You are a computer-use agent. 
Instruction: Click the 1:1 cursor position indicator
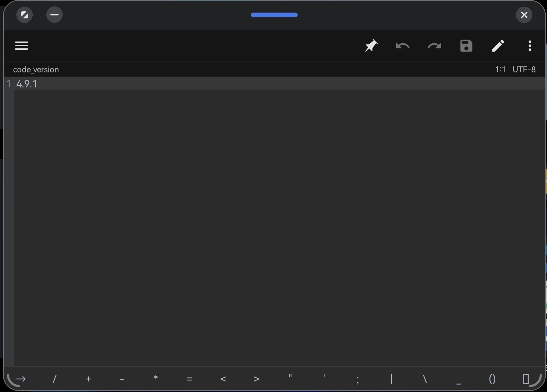500,69
